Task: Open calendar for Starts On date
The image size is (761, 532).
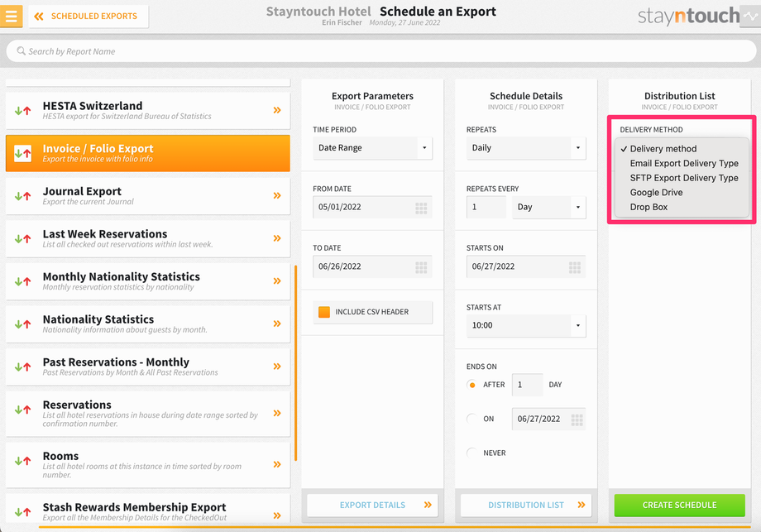Action: pos(575,267)
